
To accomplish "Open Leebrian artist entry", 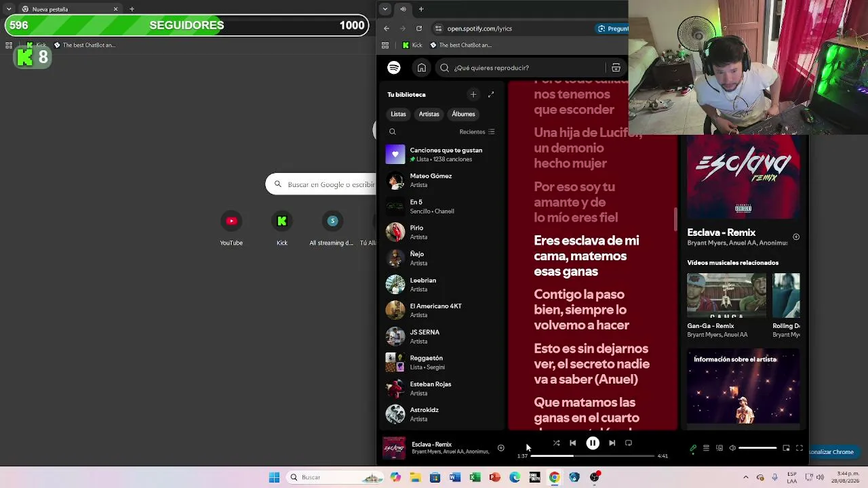I will pos(442,285).
